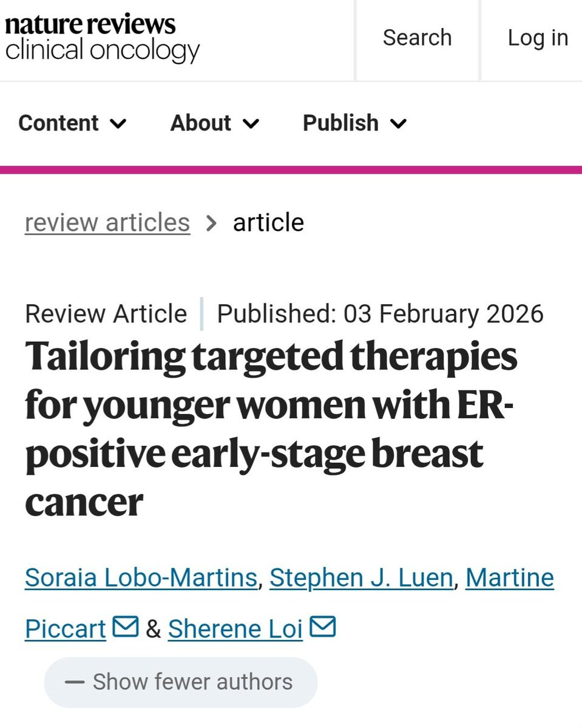
Task: Click the email icon beside Sherene Loi
Action: [323, 627]
